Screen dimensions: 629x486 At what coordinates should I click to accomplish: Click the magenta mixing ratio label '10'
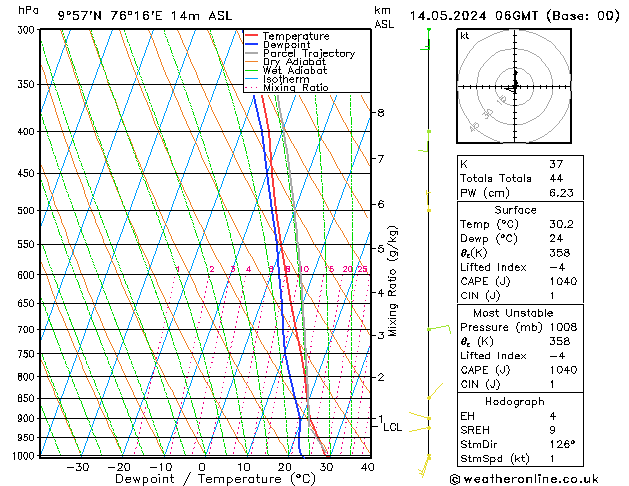tap(304, 269)
